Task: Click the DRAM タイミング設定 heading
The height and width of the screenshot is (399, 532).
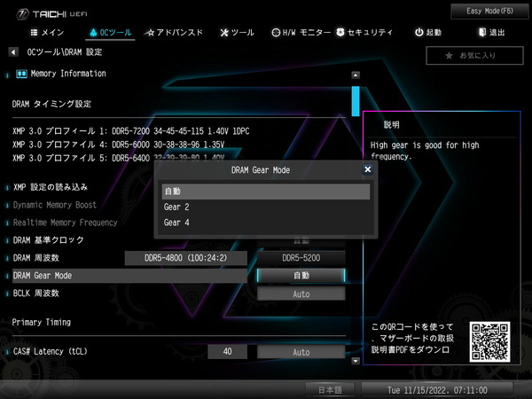Action: click(51, 104)
